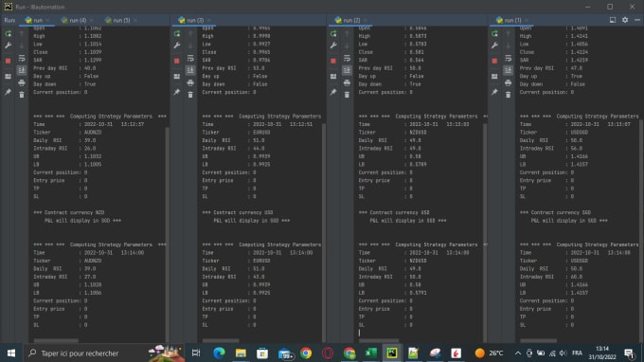Image resolution: width=644 pixels, height=362 pixels.
Task: Open wrench configuration in the NZDUSD pane
Action: point(333,45)
